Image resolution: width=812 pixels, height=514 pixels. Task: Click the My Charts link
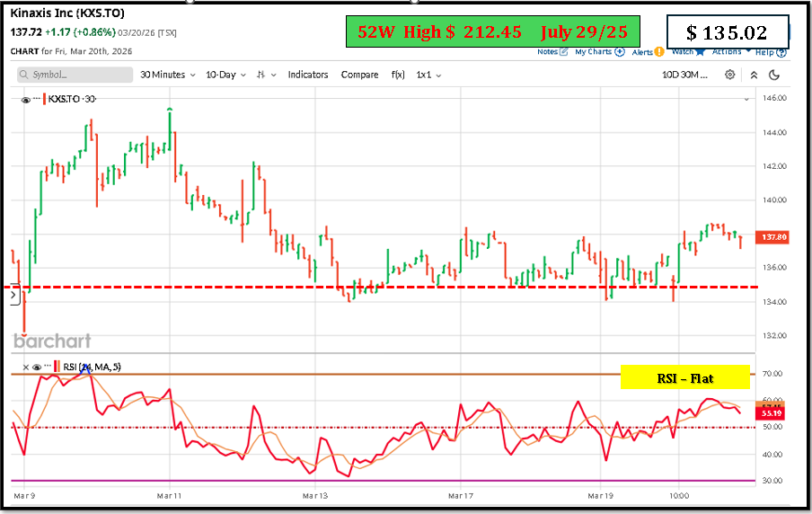pos(599,52)
